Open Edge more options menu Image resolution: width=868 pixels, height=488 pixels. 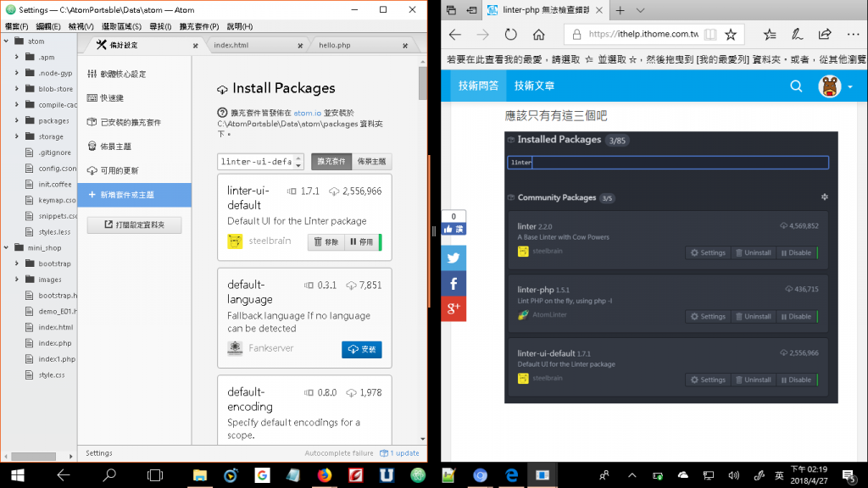(853, 34)
